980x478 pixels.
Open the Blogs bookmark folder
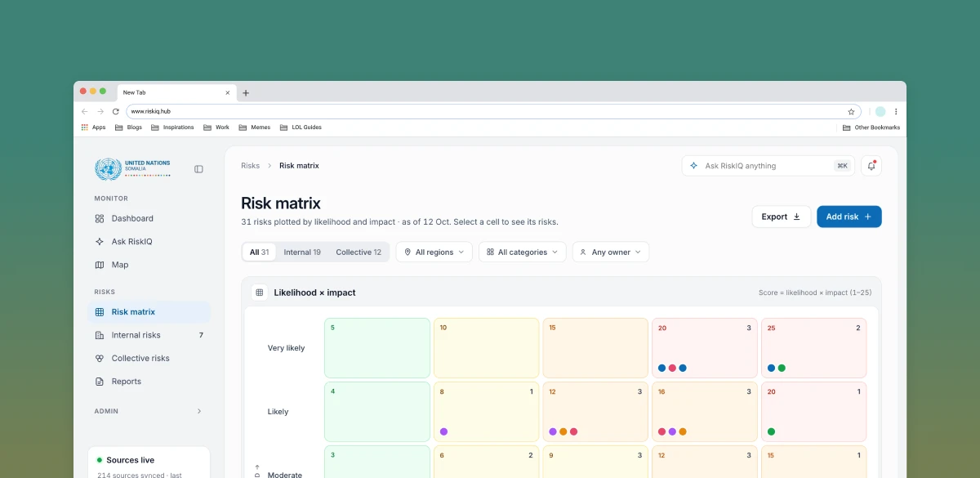[128, 127]
